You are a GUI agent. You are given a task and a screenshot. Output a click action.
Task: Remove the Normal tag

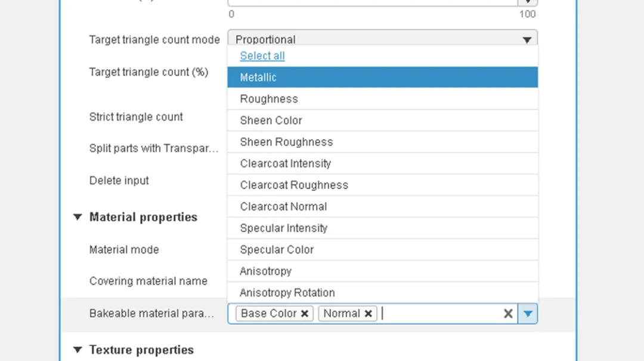click(x=369, y=314)
